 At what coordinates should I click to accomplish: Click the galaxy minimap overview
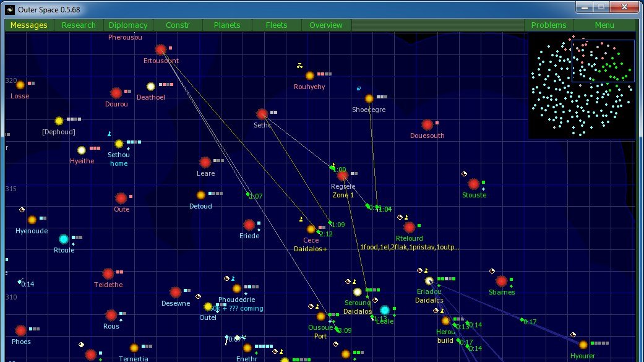[x=582, y=85]
